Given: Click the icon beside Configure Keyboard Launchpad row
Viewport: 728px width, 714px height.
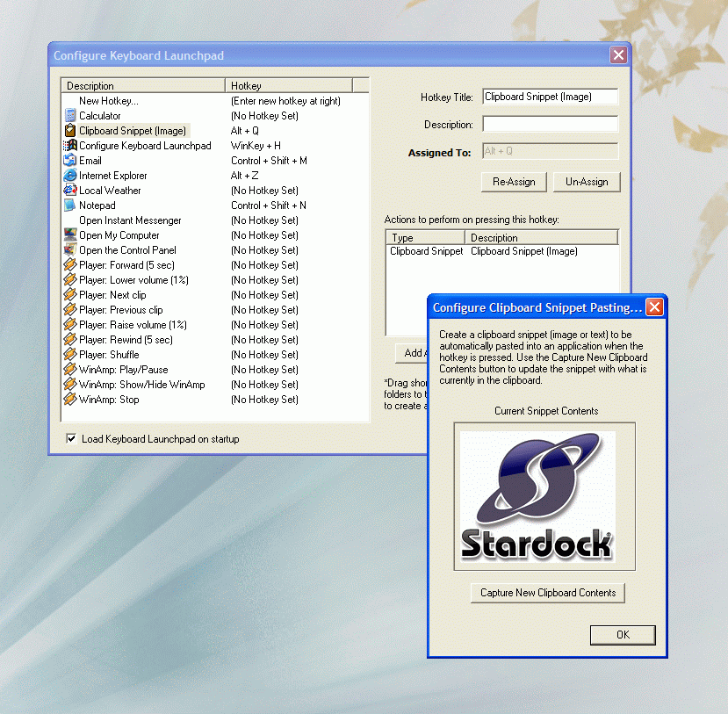Looking at the screenshot, I should coord(70,145).
